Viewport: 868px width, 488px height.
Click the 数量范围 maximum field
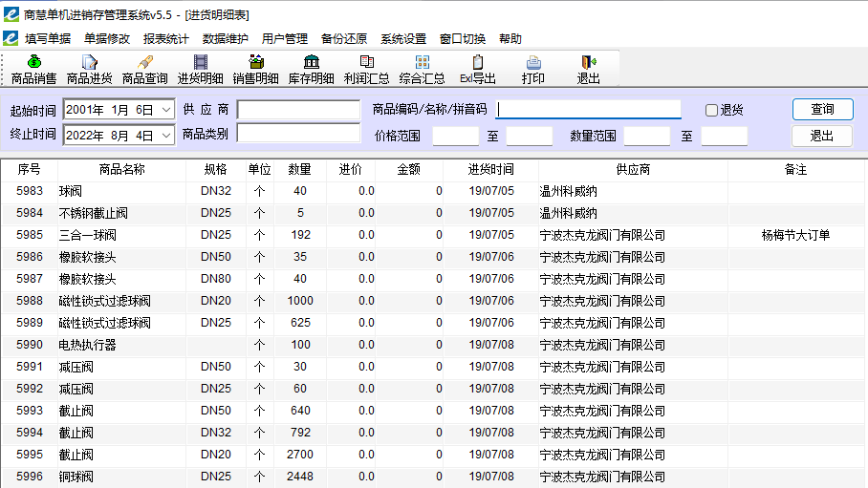point(725,136)
